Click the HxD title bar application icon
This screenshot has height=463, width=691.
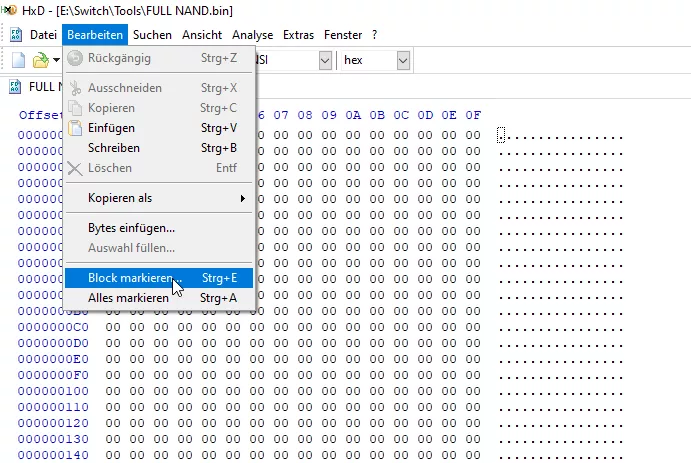[10, 10]
